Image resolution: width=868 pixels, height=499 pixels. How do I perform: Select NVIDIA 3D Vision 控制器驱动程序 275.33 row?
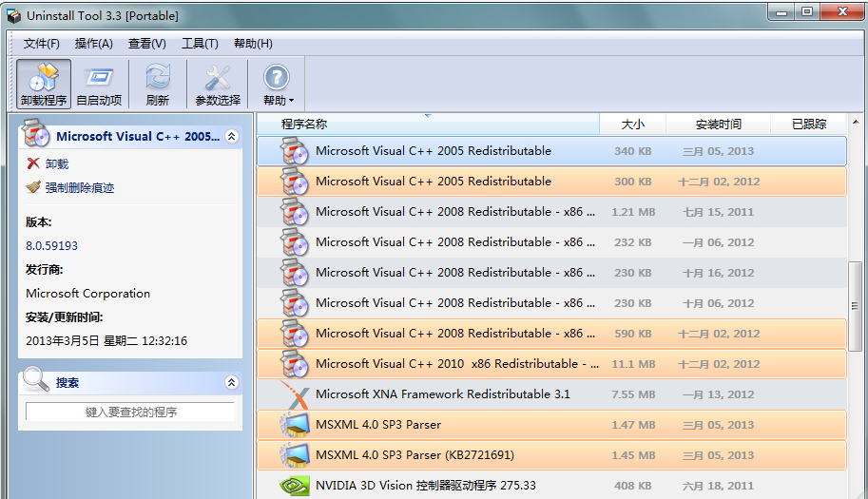[552, 485]
